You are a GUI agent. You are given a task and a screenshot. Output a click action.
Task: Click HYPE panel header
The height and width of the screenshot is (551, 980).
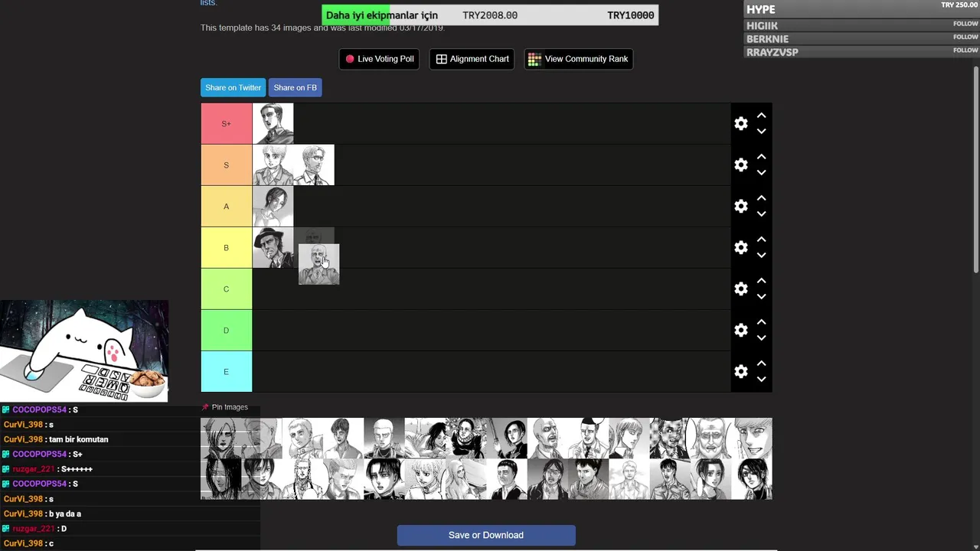(x=861, y=9)
